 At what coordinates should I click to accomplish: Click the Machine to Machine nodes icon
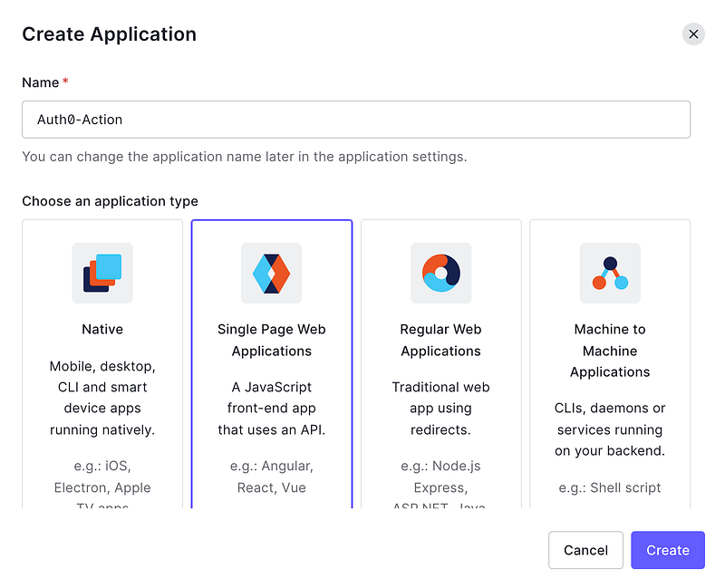click(610, 273)
